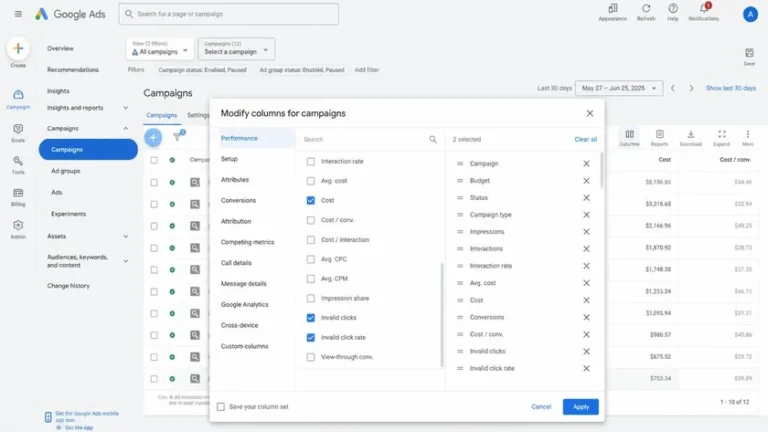
Task: Click Show last 30 days link
Action: 731,88
